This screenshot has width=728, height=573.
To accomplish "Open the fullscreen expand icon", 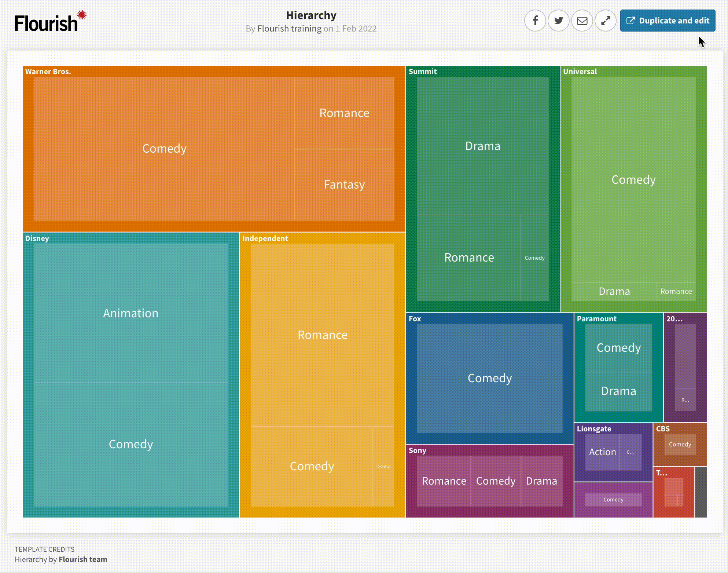I will click(x=606, y=21).
